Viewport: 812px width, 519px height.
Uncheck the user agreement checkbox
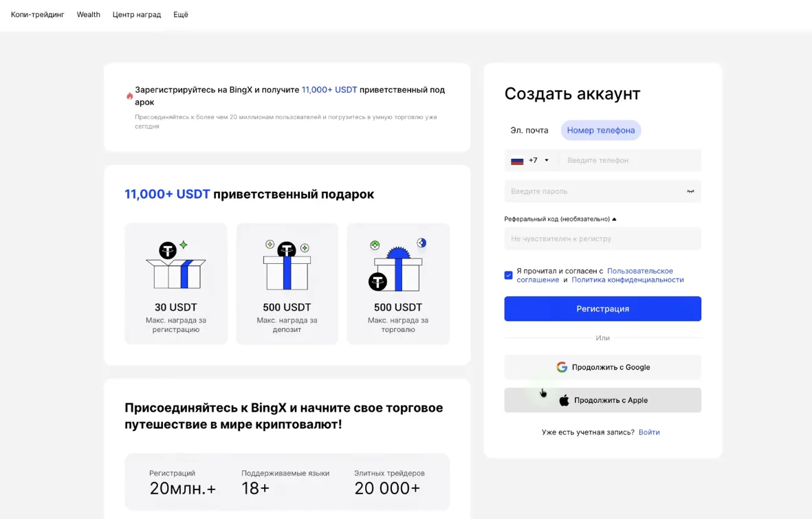pyautogui.click(x=508, y=275)
